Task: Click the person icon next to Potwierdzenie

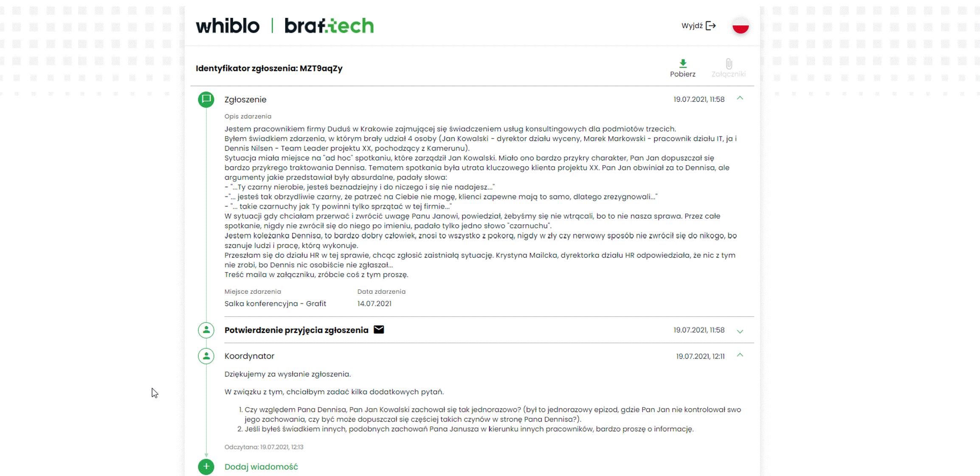Action: [x=206, y=330]
